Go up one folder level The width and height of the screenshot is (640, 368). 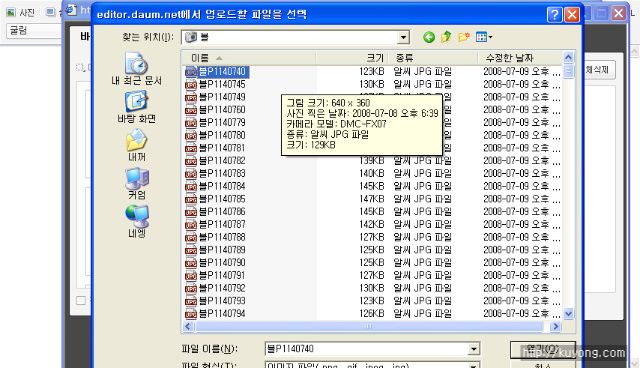click(x=446, y=37)
